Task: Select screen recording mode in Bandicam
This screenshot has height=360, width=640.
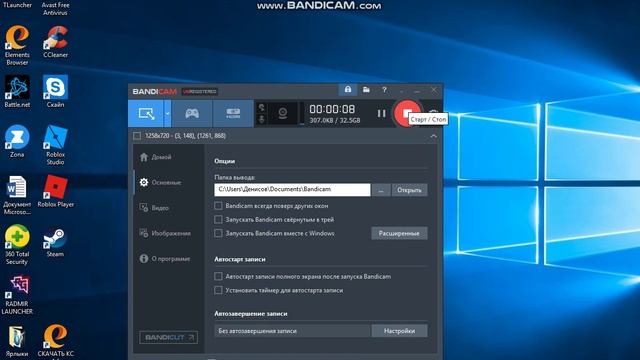Action: coord(146,113)
